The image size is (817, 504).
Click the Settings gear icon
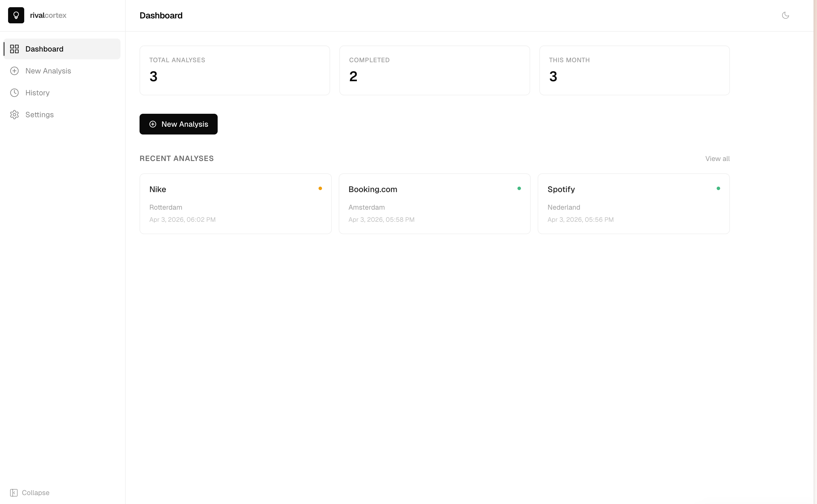[14, 115]
